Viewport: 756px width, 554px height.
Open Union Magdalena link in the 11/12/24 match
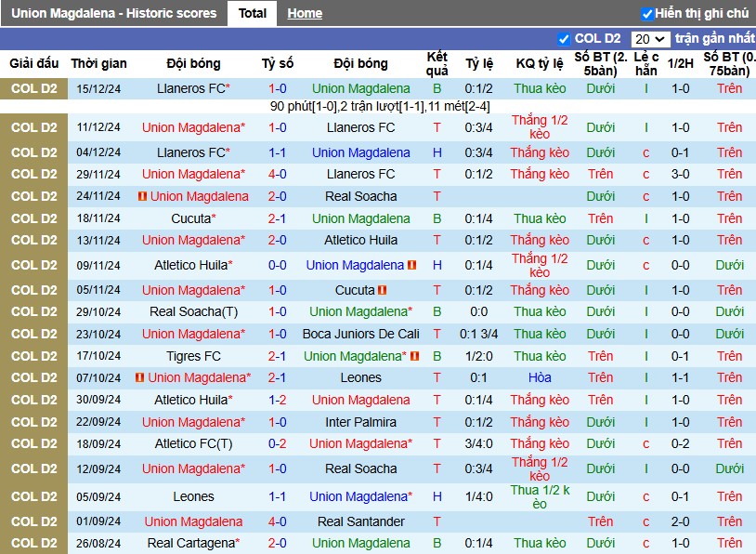(x=193, y=127)
